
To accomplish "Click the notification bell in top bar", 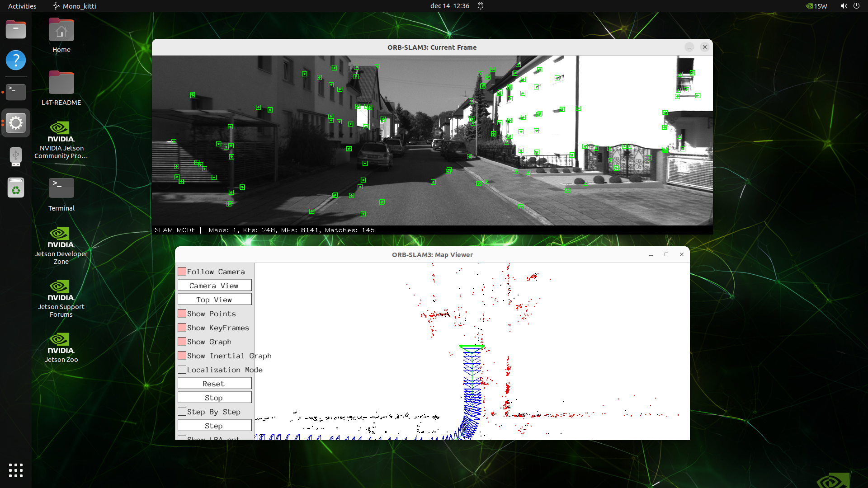I will coord(481,6).
